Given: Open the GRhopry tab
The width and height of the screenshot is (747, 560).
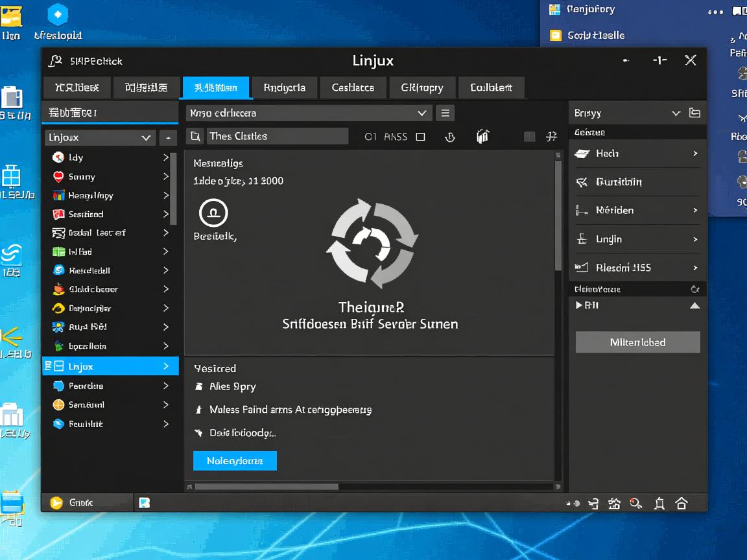Looking at the screenshot, I should 422,87.
